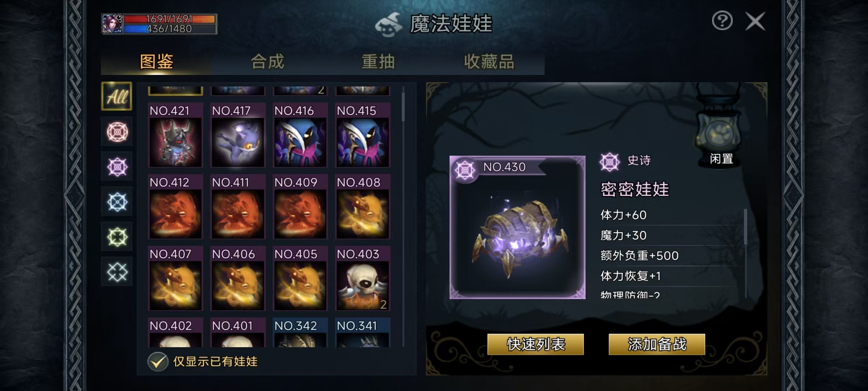Screen dimensions: 868x391
Task: Open the player avatar portrait
Action: pyautogui.click(x=112, y=24)
